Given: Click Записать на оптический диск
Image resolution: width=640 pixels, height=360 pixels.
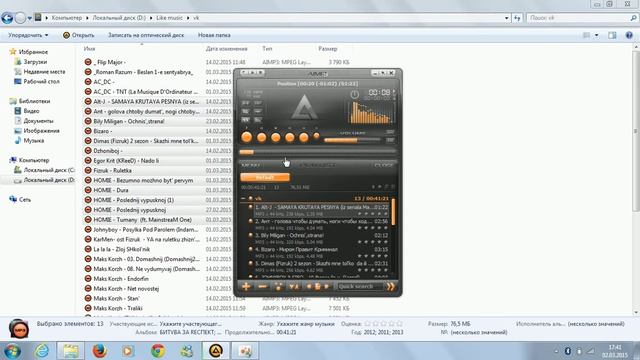Looking at the screenshot, I should pos(146,35).
